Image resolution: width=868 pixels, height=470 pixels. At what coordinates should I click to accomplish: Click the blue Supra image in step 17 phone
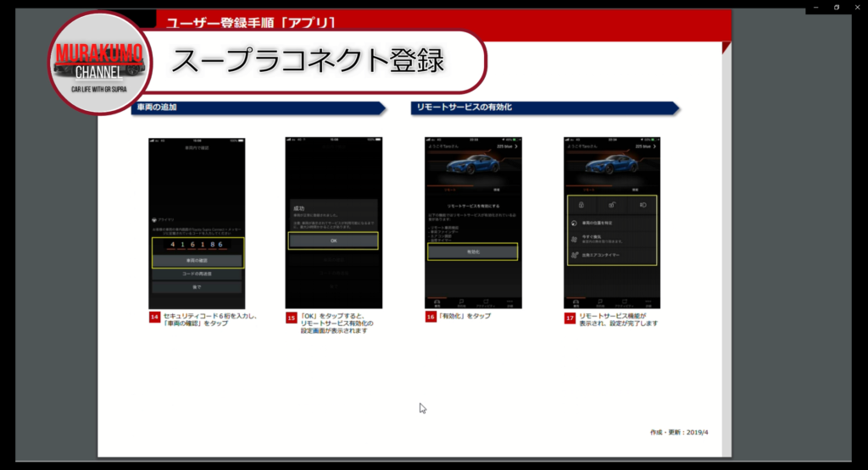tap(612, 165)
